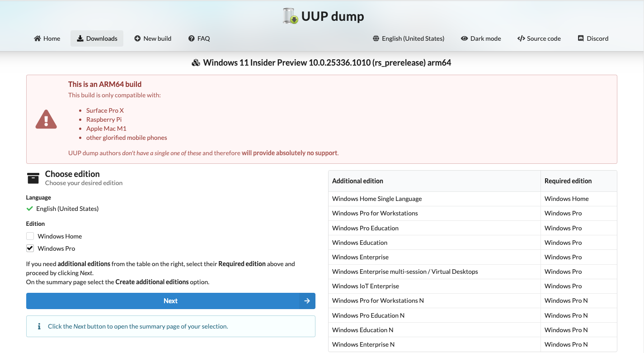
Task: Click the This is an ARM64 build heading
Action: pyautogui.click(x=105, y=84)
